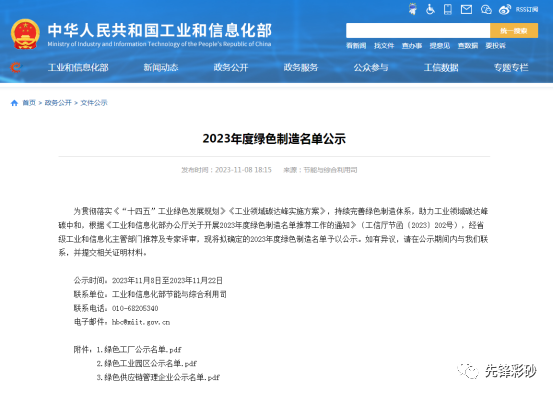Open the 找文件 quick link

pos(384,46)
